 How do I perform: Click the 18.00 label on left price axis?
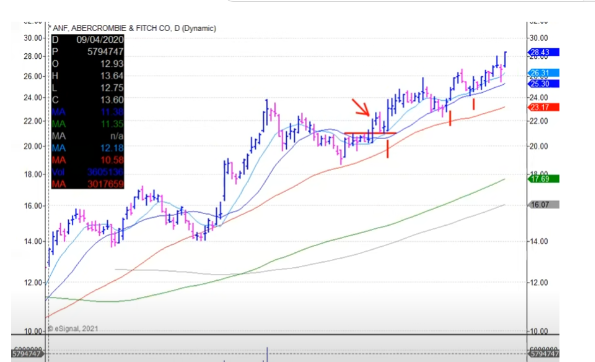click(33, 175)
